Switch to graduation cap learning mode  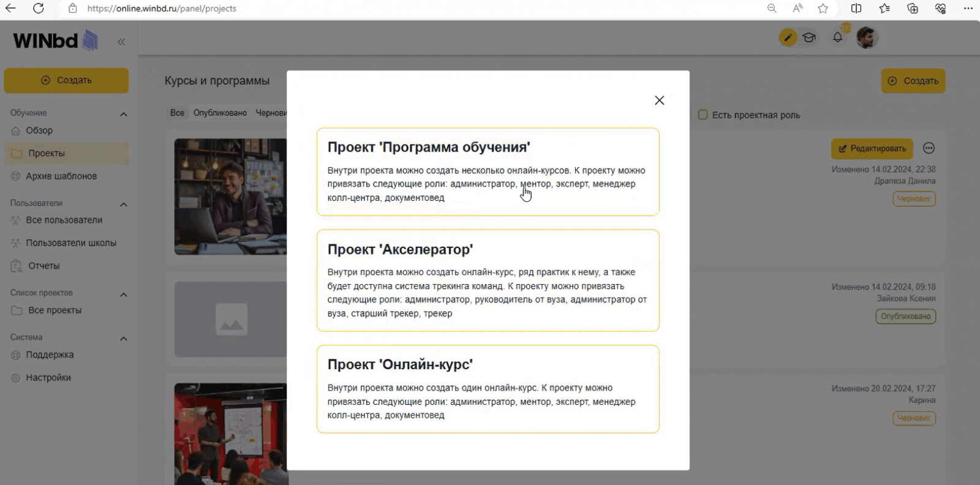pos(809,38)
